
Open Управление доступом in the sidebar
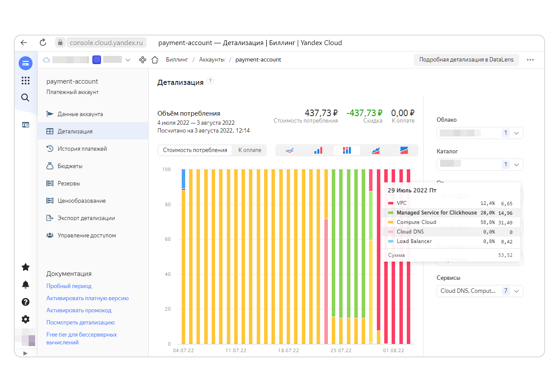coord(93,235)
